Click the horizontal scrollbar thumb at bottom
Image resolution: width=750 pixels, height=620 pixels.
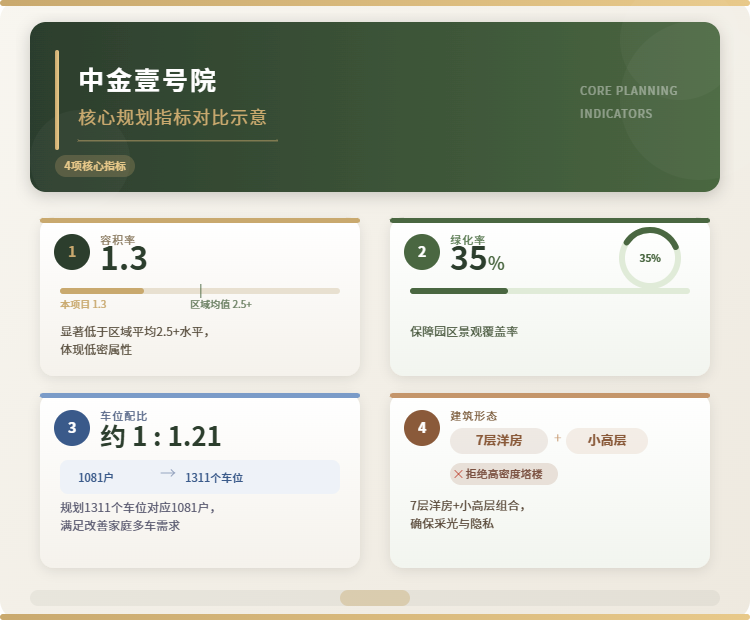[x=375, y=598]
